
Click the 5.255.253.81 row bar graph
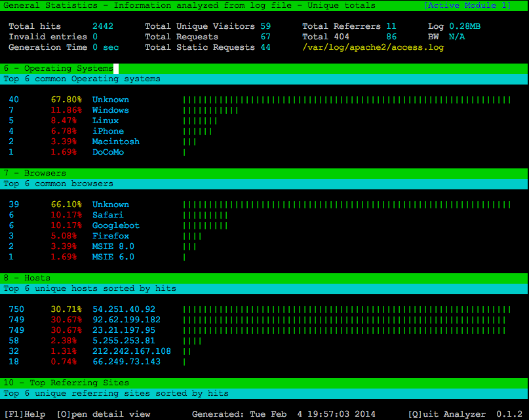coord(192,341)
